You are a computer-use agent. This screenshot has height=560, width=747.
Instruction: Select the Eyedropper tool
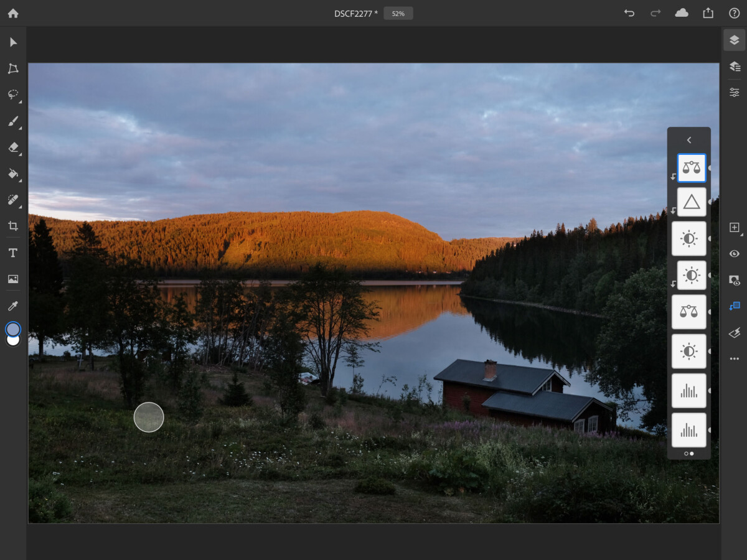(x=13, y=306)
